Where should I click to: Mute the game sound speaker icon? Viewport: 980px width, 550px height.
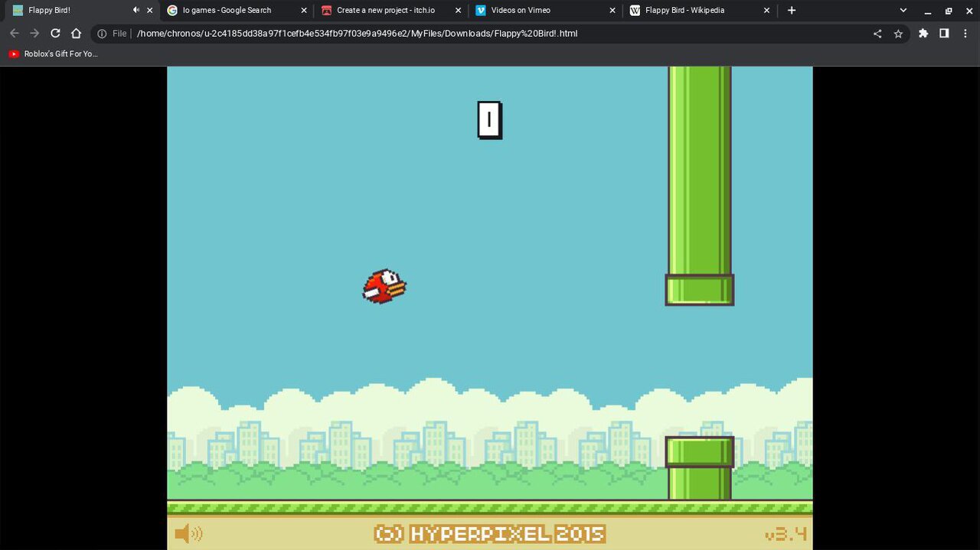[x=188, y=533]
